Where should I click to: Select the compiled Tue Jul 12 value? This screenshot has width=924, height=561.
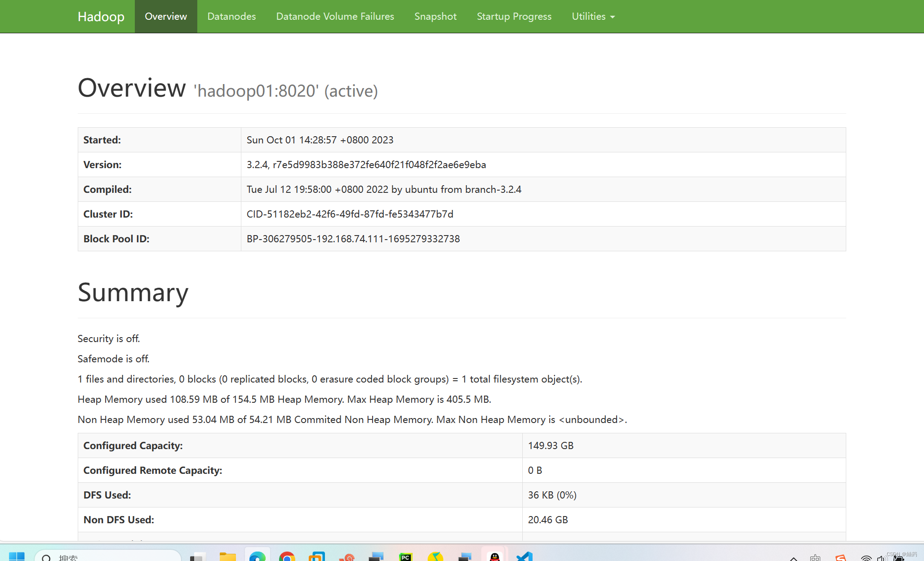pyautogui.click(x=384, y=189)
